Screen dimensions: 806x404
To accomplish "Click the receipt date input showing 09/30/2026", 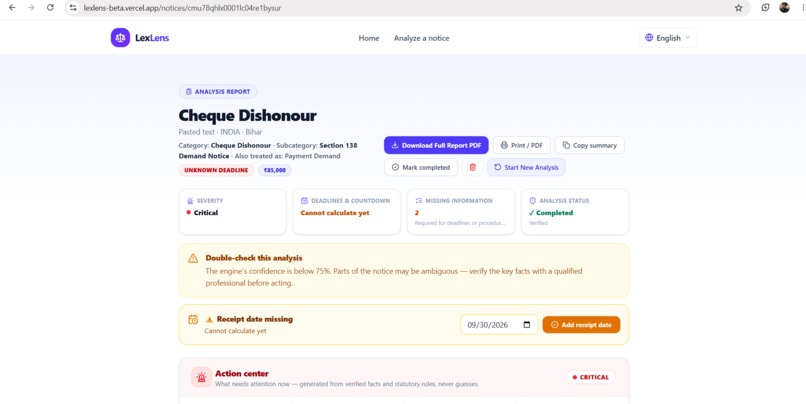I will [499, 325].
